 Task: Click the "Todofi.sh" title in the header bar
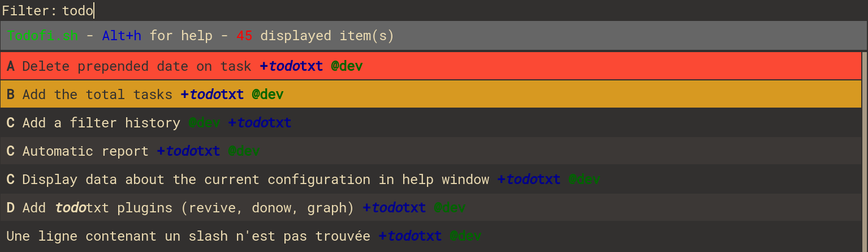click(42, 36)
